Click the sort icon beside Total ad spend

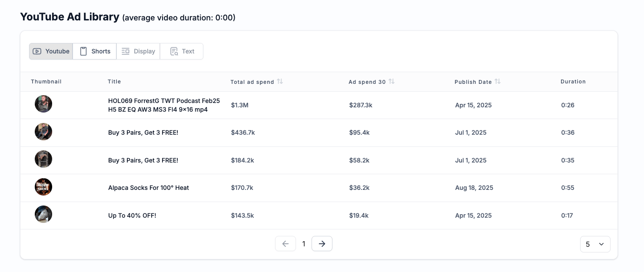pos(280,82)
